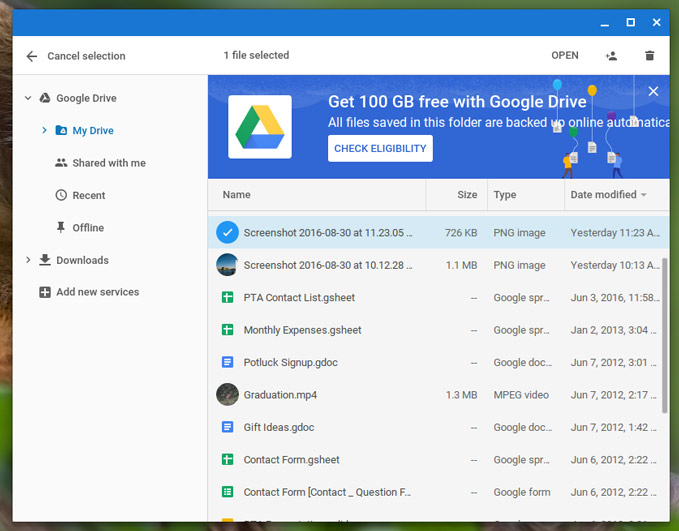The image size is (679, 531).
Task: Minimize the Files app window
Action: 605,23
